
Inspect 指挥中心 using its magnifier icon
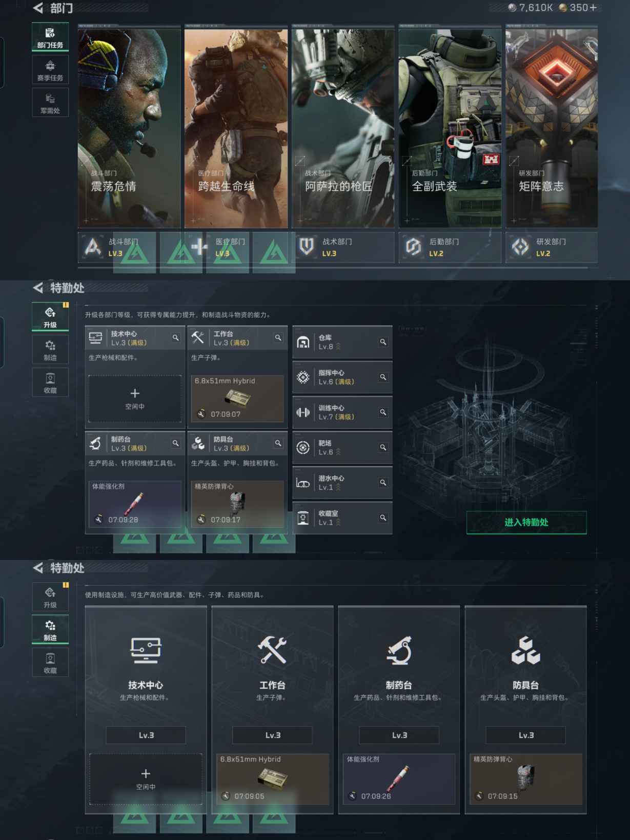click(383, 377)
